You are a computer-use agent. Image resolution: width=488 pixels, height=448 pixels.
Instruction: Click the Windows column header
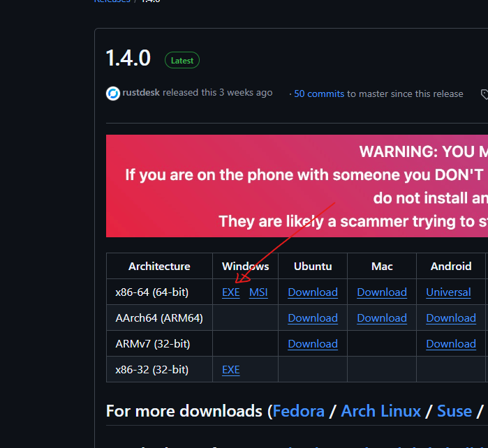tap(245, 267)
